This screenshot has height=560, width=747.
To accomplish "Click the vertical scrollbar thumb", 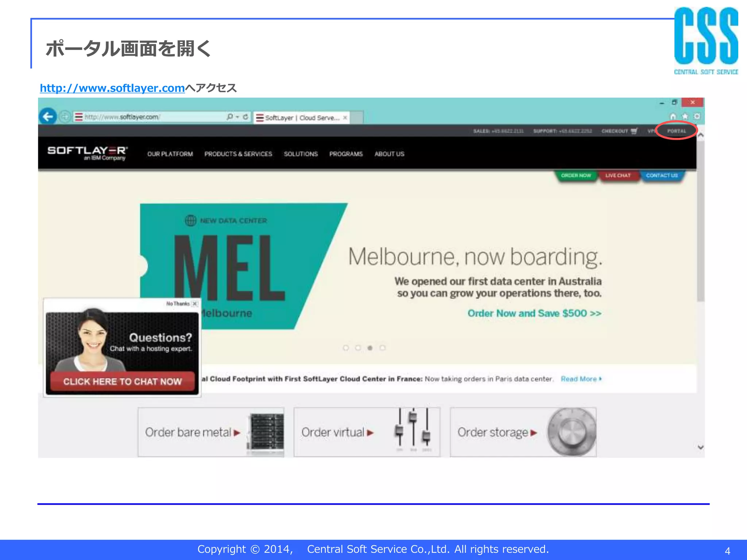I will click(700, 221).
